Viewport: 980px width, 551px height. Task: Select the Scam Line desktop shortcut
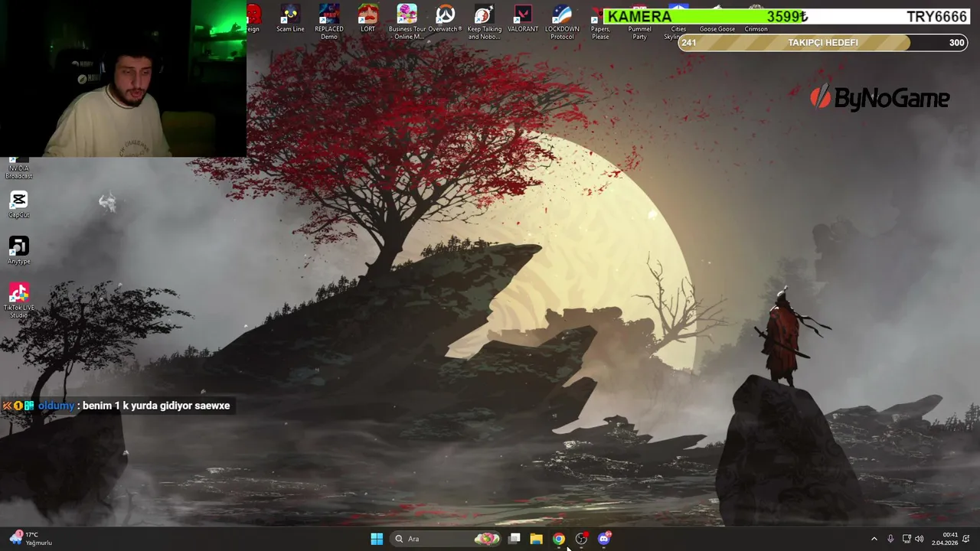(290, 19)
